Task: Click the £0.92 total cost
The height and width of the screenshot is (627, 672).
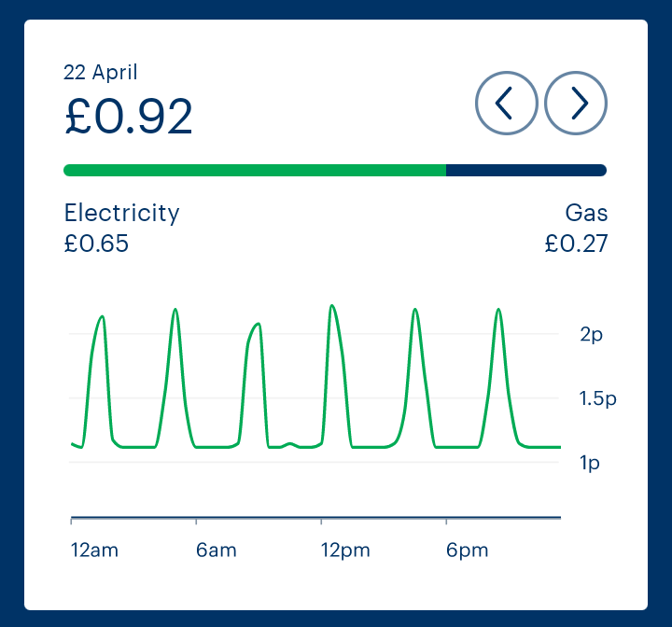Action: (129, 117)
